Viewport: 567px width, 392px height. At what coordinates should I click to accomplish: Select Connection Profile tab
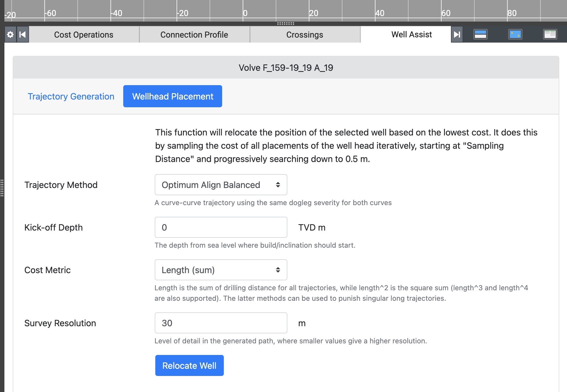pyautogui.click(x=194, y=35)
